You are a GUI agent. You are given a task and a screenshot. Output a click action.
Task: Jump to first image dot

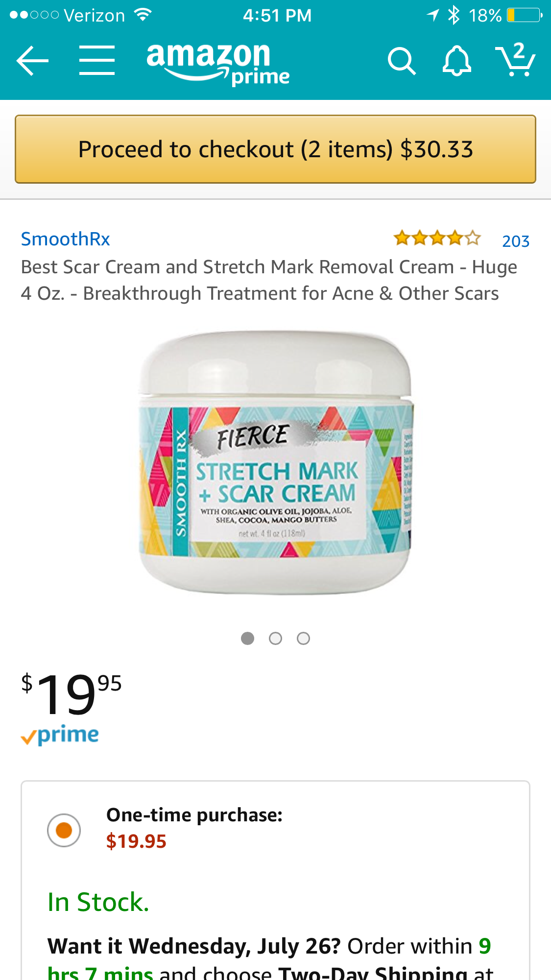248,639
